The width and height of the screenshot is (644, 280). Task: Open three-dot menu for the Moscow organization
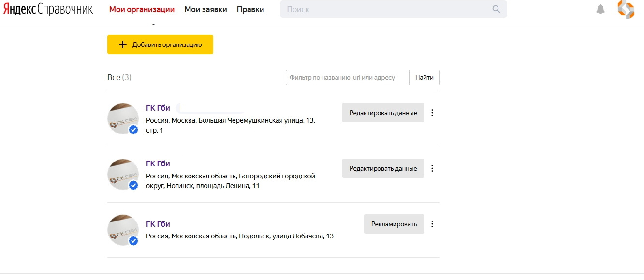tap(432, 113)
